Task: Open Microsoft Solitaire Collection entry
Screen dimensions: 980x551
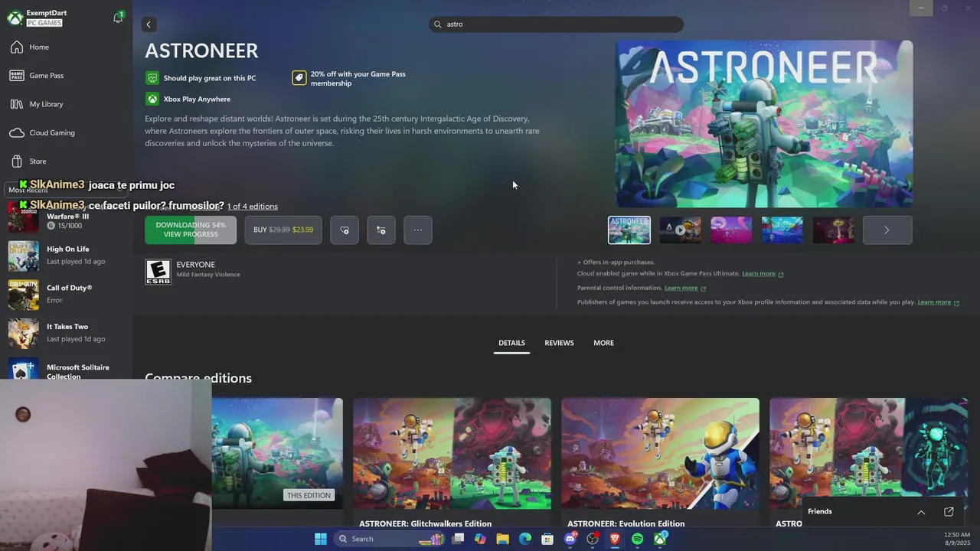Action: (66, 369)
